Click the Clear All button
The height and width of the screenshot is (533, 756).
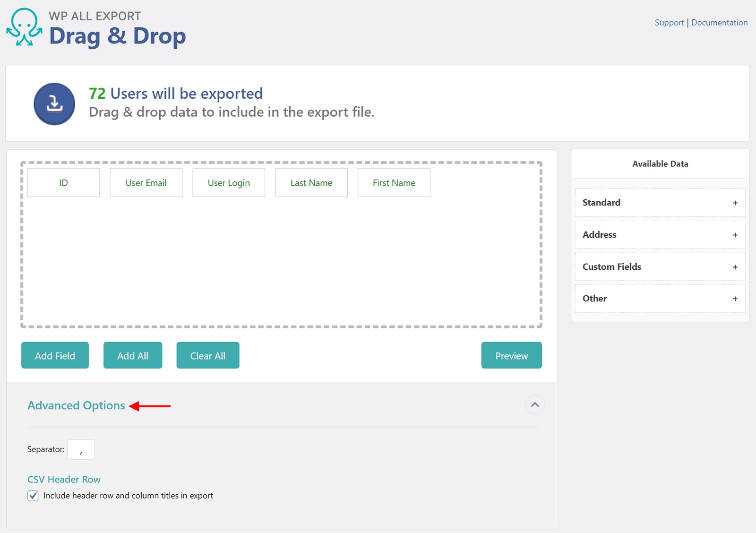click(x=207, y=355)
